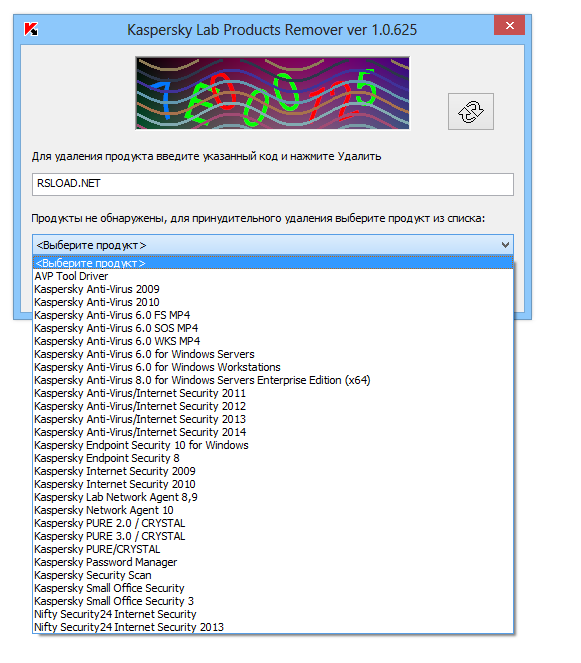Image resolution: width=581 pixels, height=663 pixels.
Task: Select Kaspersky Anti-Virus/Internet Security 2011
Action: [273, 393]
